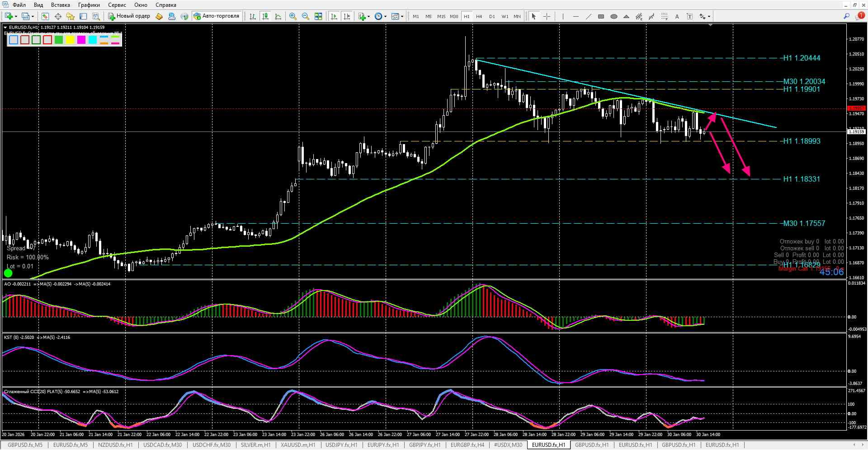
Task: Click the green circle indicator button on chart
Action: pyautogui.click(x=8, y=273)
